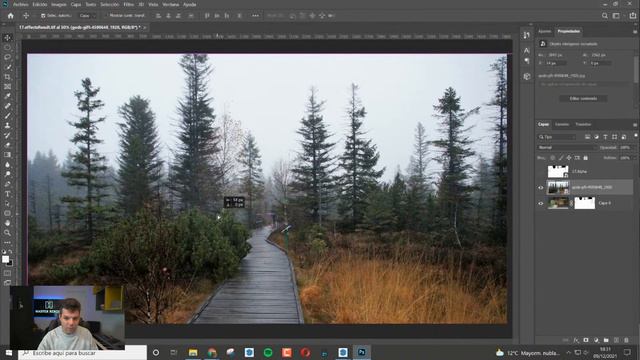Open the Paragraph panel icon in side dock
640x360 pixels.
coord(527,60)
